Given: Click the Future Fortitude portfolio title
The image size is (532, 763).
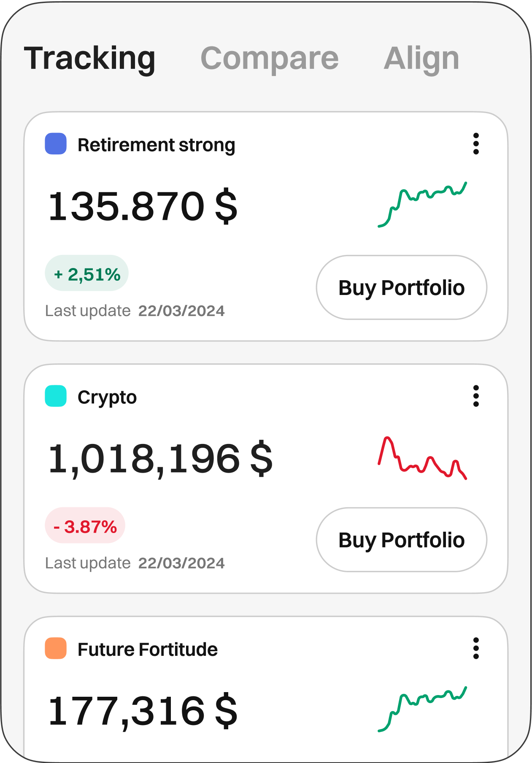Looking at the screenshot, I should click(x=148, y=649).
